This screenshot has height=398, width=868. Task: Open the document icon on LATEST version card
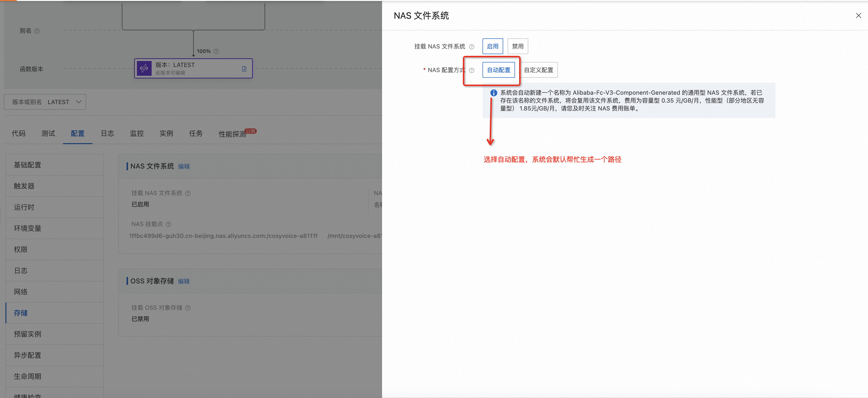point(244,69)
